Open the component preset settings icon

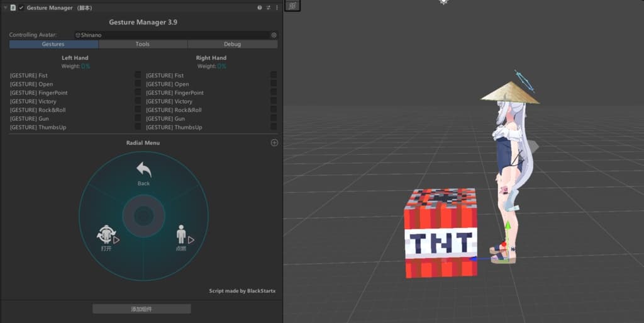(x=269, y=8)
